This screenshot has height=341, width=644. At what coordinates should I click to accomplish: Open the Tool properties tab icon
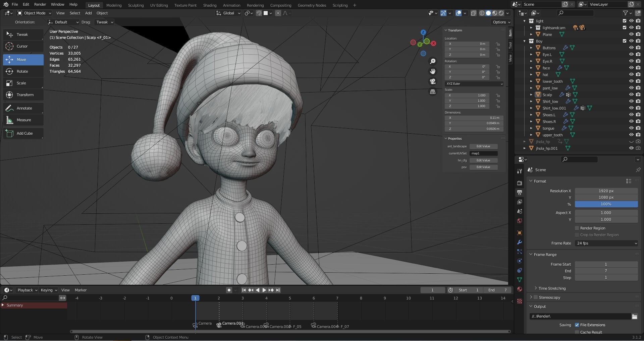click(x=520, y=171)
